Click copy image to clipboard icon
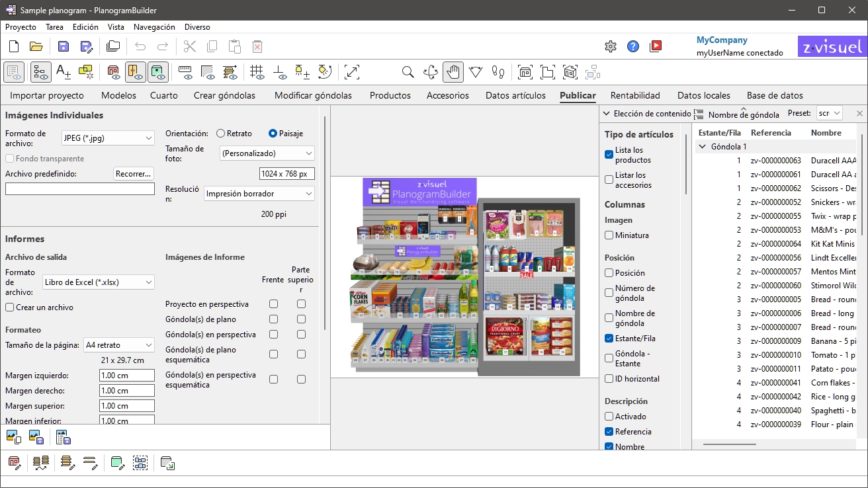The height and width of the screenshot is (488, 868). [x=13, y=437]
